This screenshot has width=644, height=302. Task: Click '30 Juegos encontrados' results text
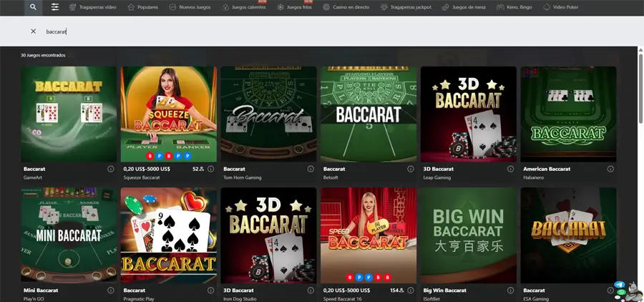(x=43, y=55)
